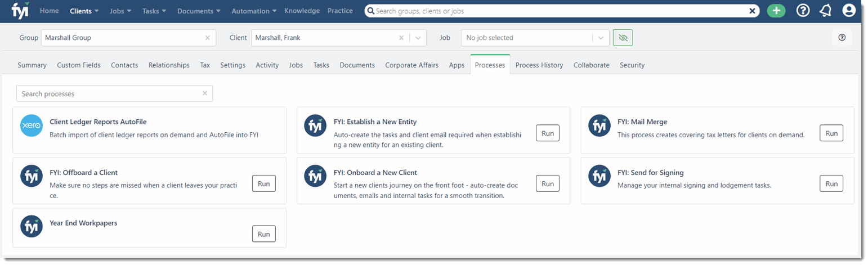Run the Establish a New Entity process
868x265 pixels.
tap(548, 133)
